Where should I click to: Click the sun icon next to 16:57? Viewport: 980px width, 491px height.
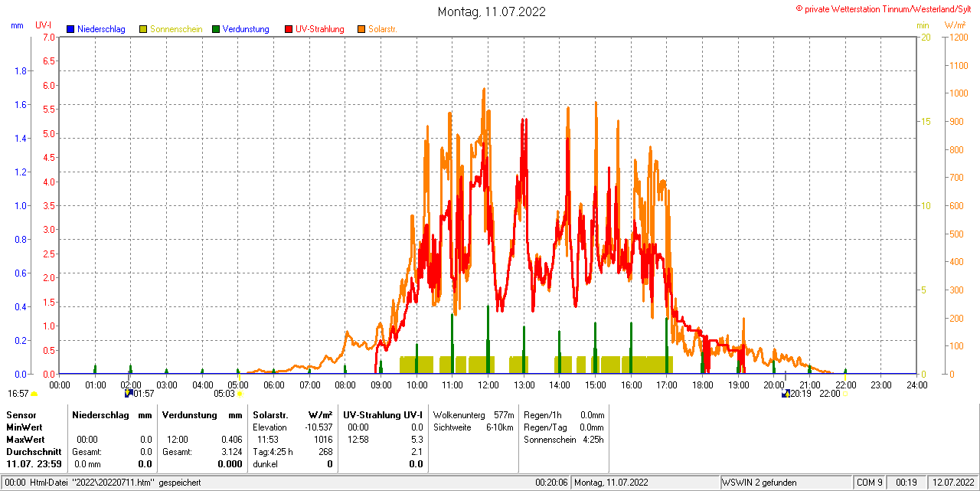click(x=34, y=394)
